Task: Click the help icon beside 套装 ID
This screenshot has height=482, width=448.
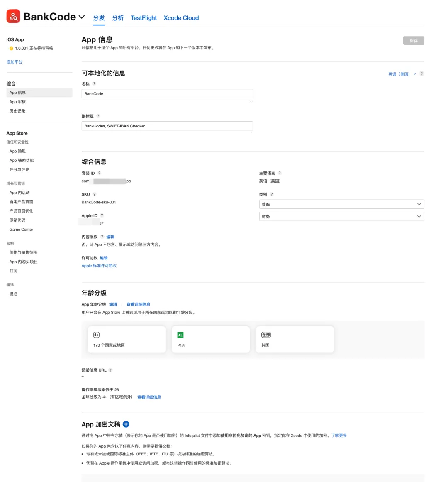Action: click(99, 173)
